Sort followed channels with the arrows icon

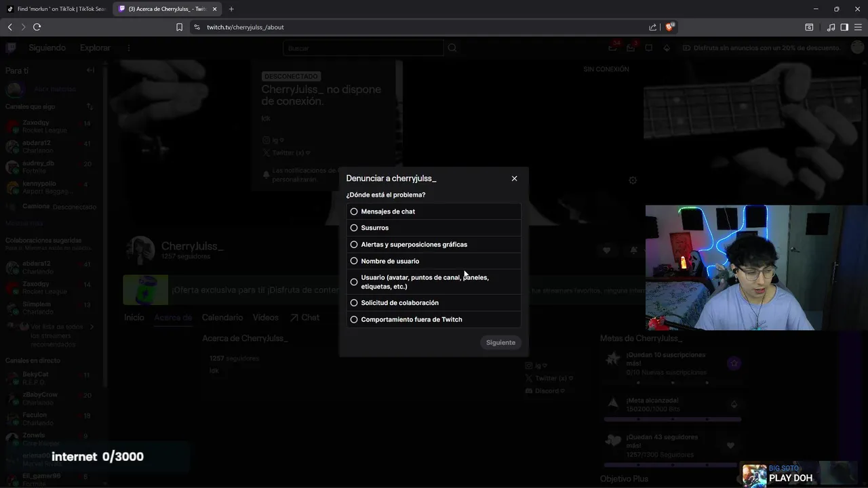coord(90,106)
